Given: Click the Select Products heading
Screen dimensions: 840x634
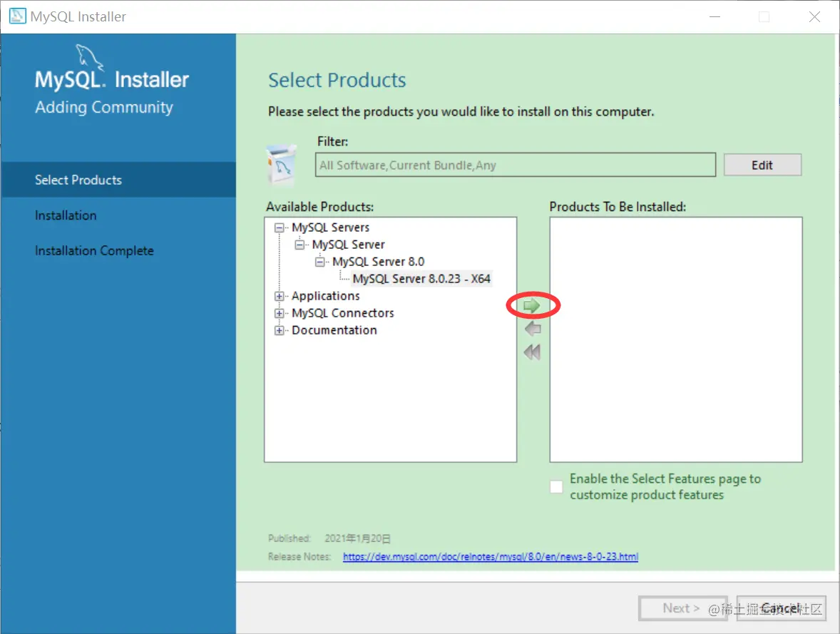Looking at the screenshot, I should (337, 80).
